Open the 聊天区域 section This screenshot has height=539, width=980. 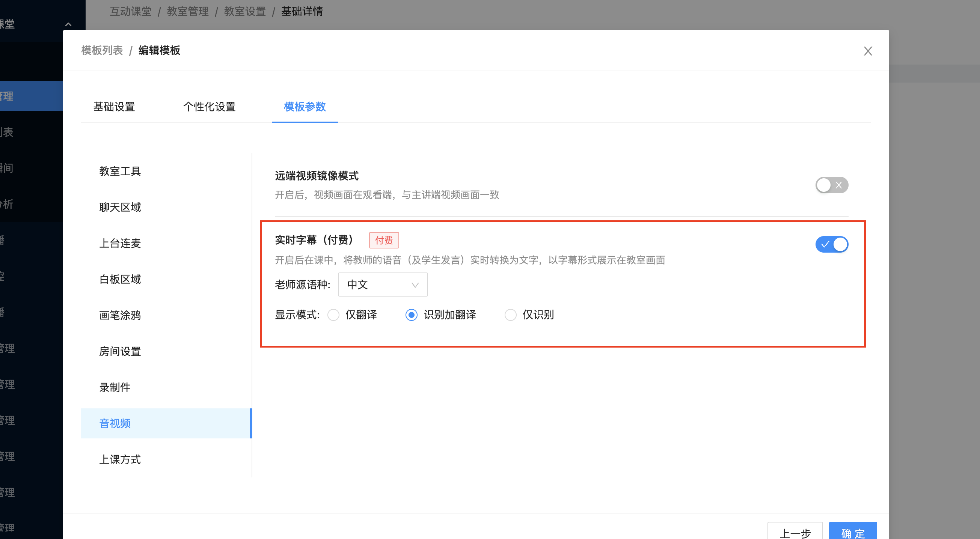coord(166,207)
